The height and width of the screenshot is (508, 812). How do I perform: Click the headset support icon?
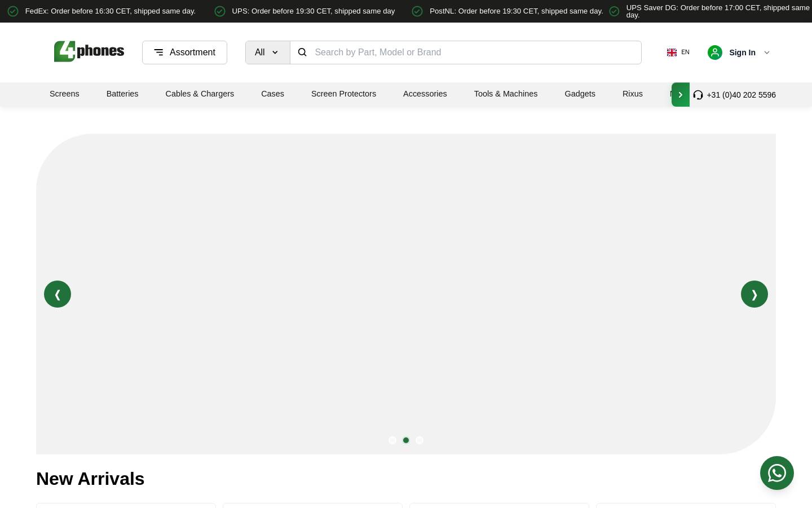click(x=698, y=95)
